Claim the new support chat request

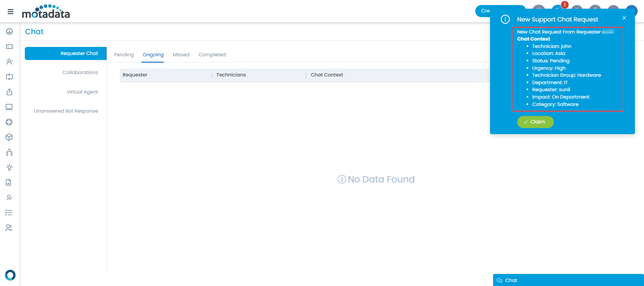click(x=535, y=122)
